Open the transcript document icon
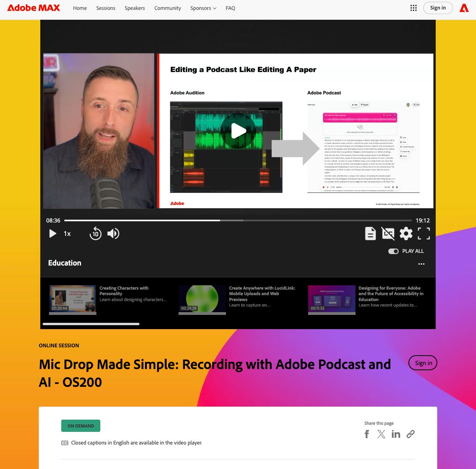The height and width of the screenshot is (469, 476). point(370,234)
